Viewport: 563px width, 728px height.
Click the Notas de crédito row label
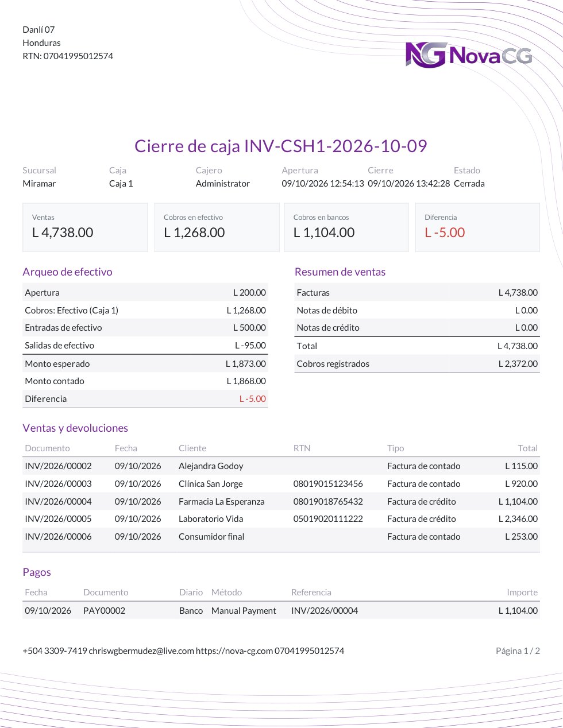(328, 328)
